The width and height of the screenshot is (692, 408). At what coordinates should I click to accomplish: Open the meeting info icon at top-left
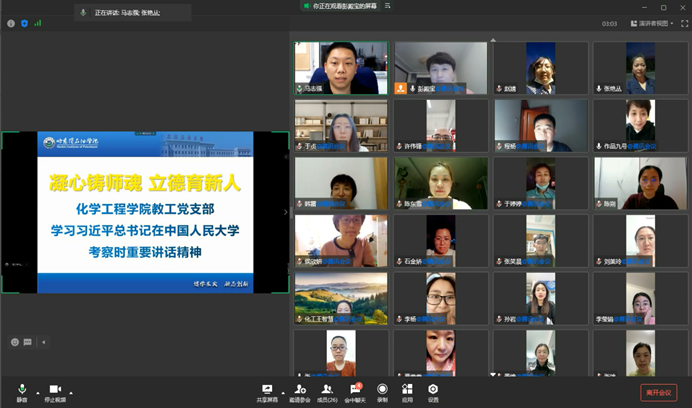[11, 23]
